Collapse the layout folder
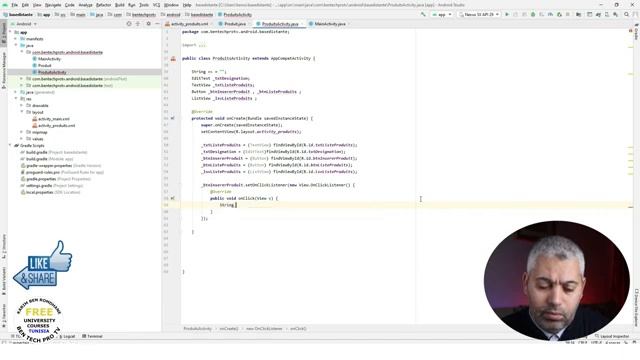The width and height of the screenshot is (640, 360). 22,112
